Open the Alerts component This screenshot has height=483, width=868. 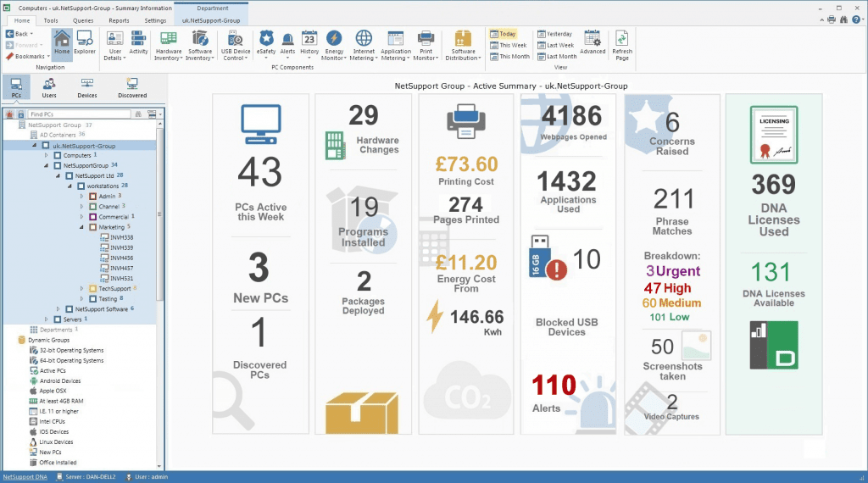pyautogui.click(x=287, y=45)
